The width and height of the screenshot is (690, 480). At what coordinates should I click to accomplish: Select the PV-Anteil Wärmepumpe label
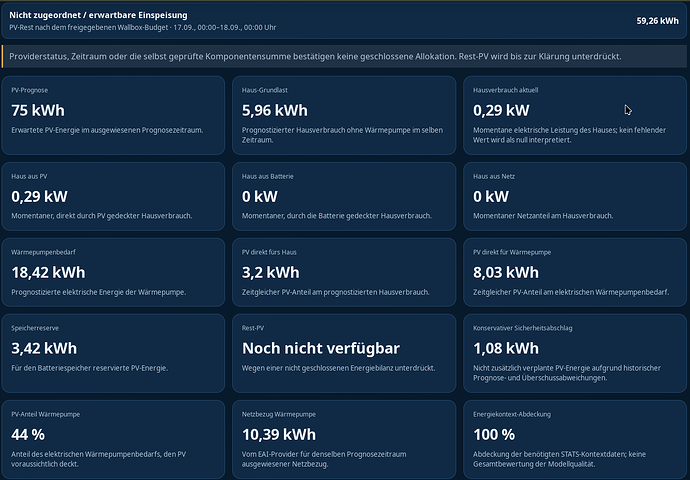[45, 414]
